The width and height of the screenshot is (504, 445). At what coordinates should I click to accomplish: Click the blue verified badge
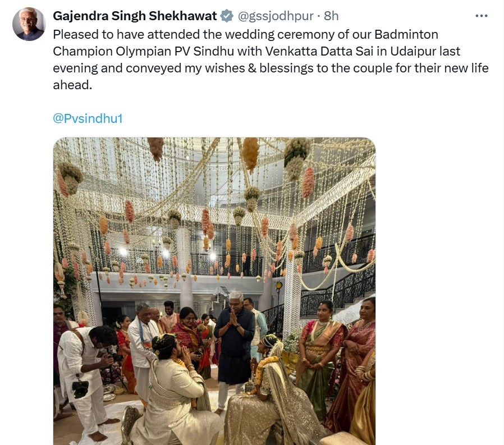point(227,16)
